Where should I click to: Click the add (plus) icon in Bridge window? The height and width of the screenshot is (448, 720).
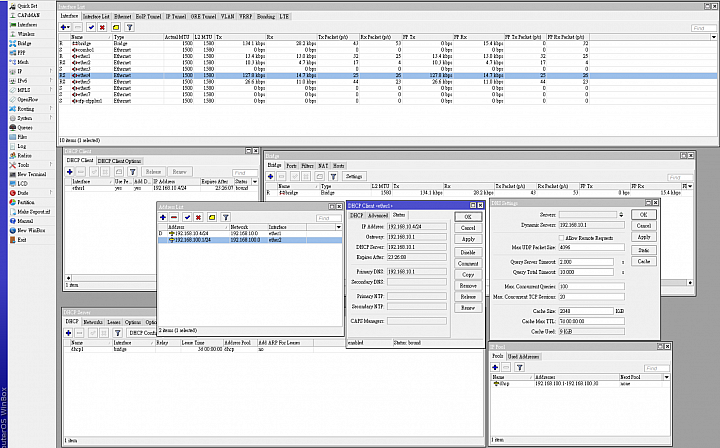[270, 175]
